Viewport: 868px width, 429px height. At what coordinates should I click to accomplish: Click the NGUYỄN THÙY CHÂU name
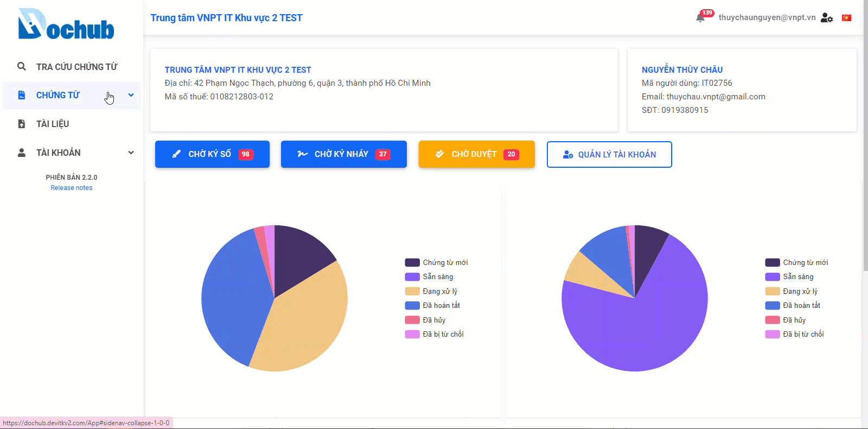tap(682, 70)
